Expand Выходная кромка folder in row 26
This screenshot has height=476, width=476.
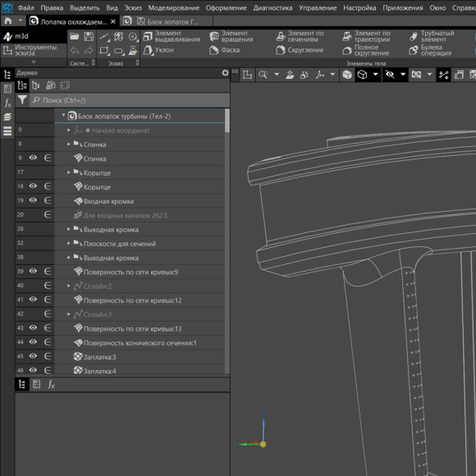tap(69, 229)
